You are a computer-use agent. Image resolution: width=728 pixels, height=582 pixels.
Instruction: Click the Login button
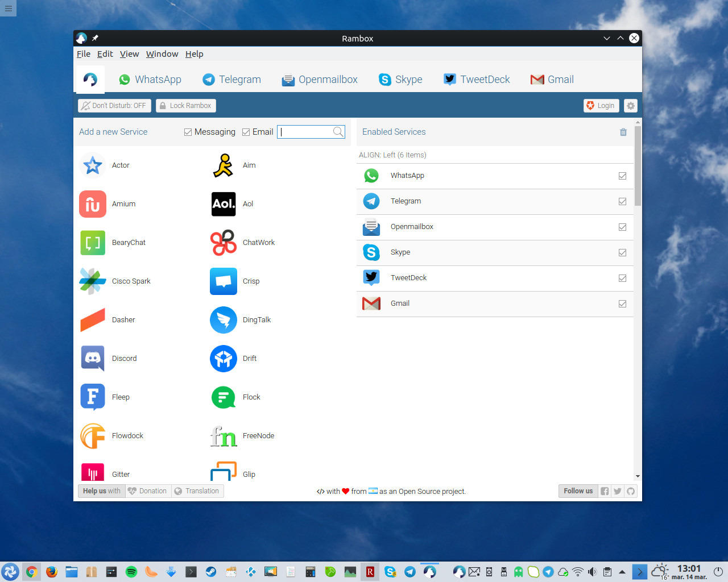601,106
